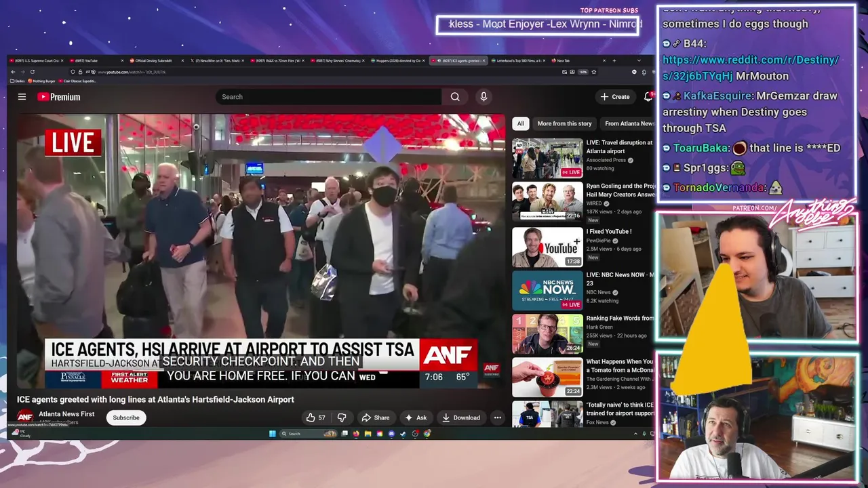The height and width of the screenshot is (488, 868).
Task: Go back in the browser
Action: [13, 72]
